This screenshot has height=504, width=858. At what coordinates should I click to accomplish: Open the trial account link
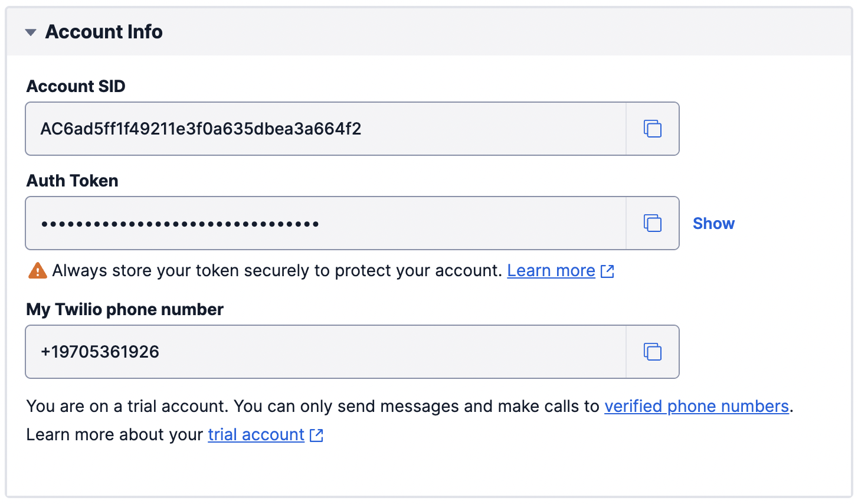click(256, 435)
